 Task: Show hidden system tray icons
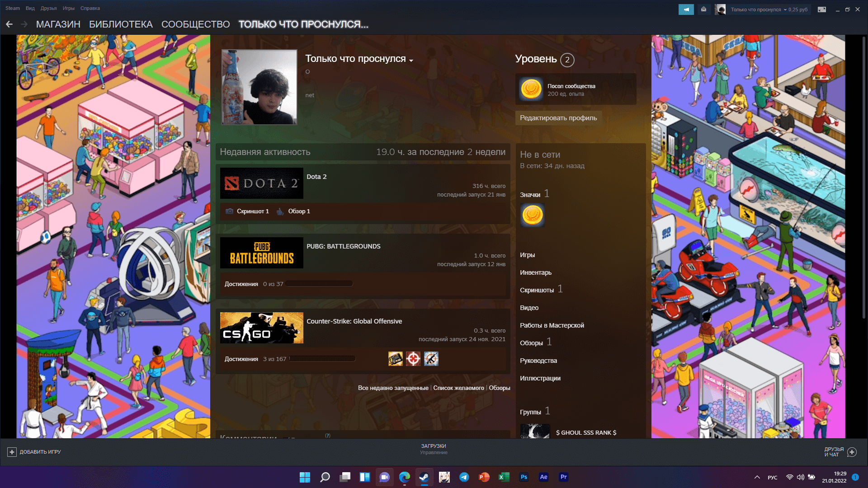pos(757,477)
